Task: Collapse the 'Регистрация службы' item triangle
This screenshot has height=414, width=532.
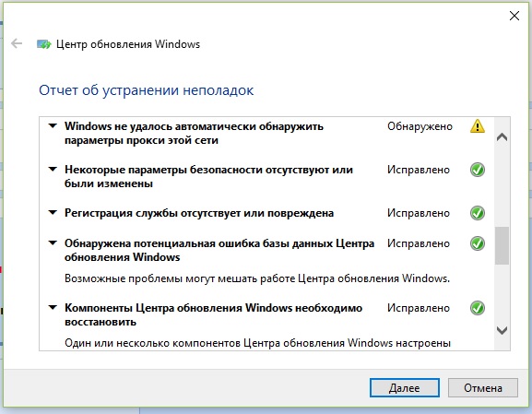Action: tap(53, 213)
